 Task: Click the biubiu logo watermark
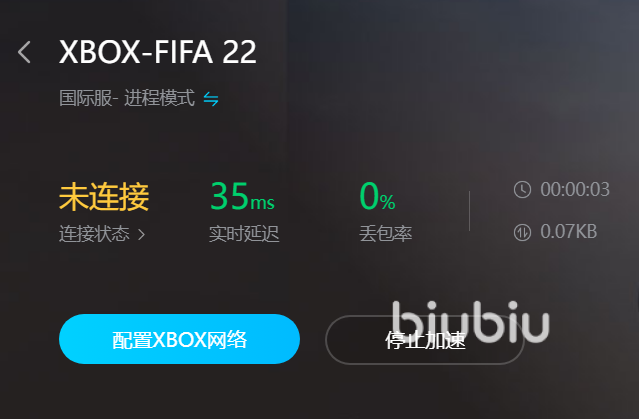tap(471, 322)
